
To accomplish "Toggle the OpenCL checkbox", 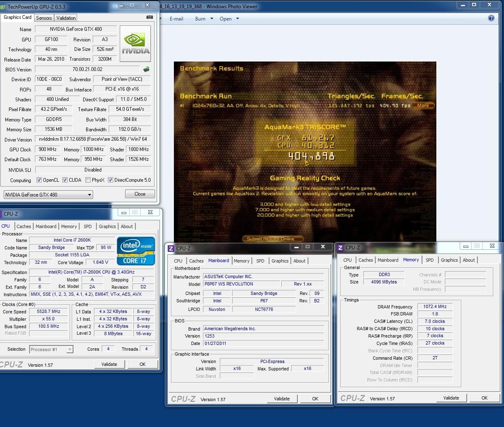I will (39, 180).
